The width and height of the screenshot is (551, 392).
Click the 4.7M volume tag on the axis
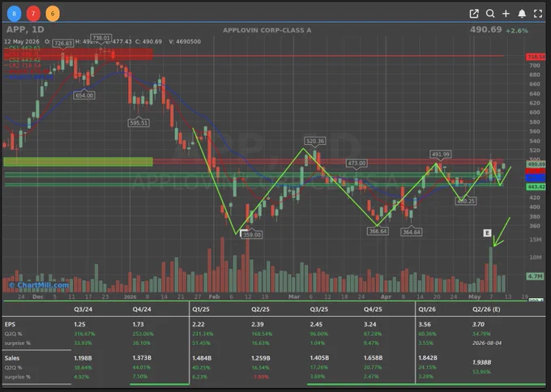pos(535,276)
